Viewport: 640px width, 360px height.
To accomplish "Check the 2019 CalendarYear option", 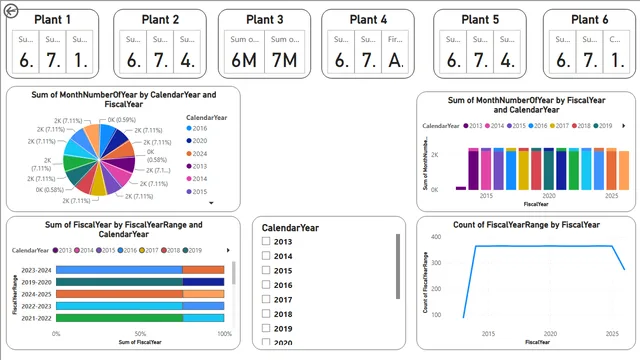I will (266, 328).
